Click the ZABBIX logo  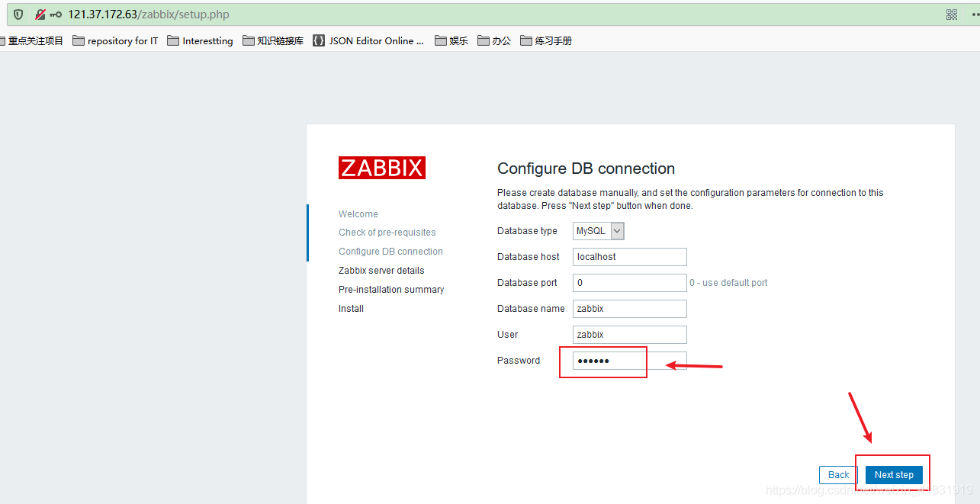click(382, 168)
